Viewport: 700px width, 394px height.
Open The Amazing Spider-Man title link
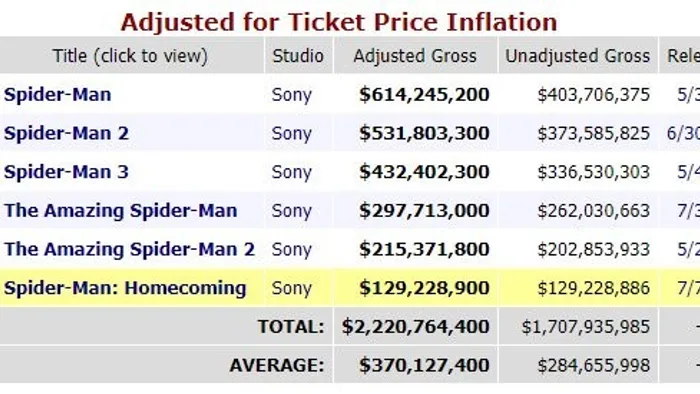[x=121, y=211]
